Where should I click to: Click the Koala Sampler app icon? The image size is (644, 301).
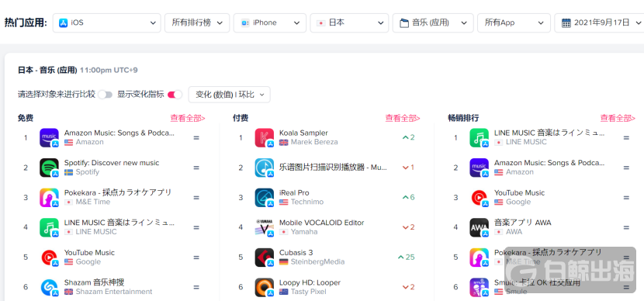click(x=265, y=137)
